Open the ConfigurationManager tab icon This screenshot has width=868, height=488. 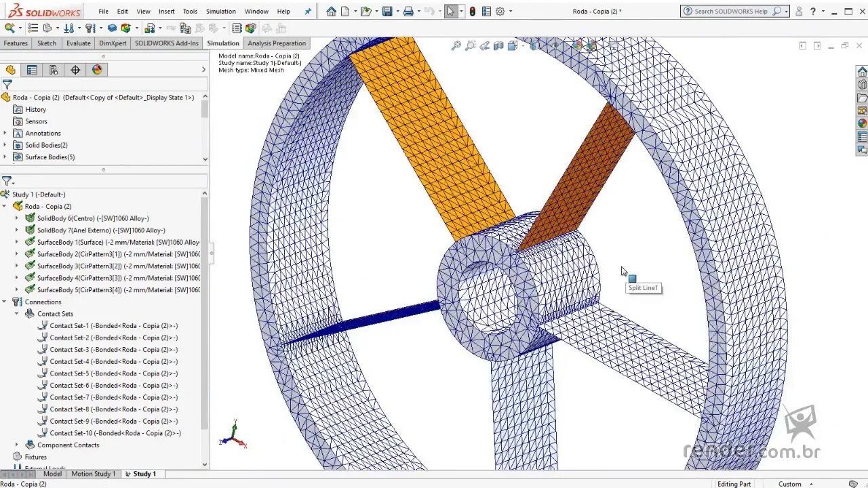54,70
